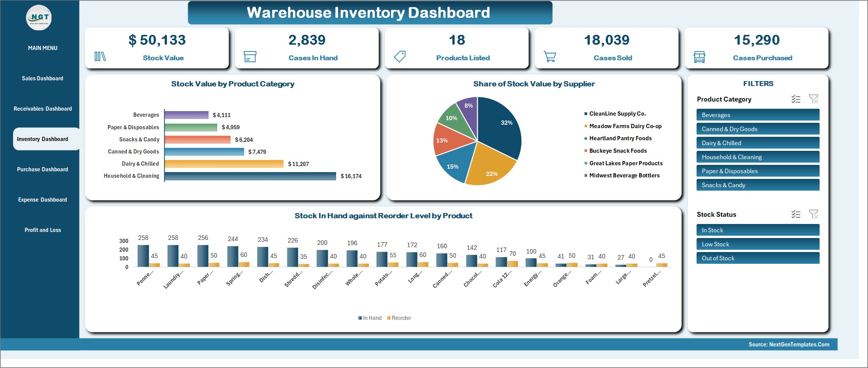The height and width of the screenshot is (368, 868).
Task: Filter by Canned & Dry Goods
Action: [x=758, y=129]
